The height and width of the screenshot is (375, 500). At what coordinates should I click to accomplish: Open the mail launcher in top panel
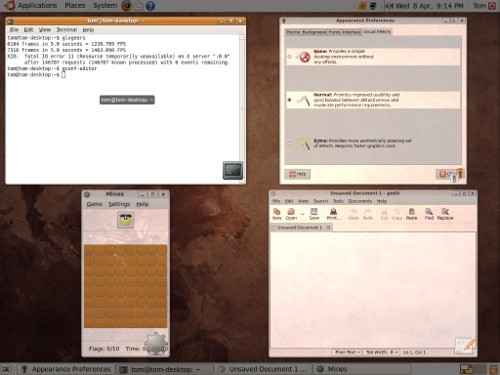(x=139, y=5)
